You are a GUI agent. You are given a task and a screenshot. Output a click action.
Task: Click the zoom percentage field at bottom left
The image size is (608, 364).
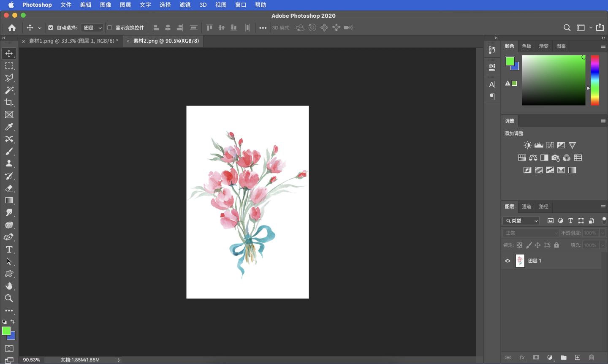point(31,360)
